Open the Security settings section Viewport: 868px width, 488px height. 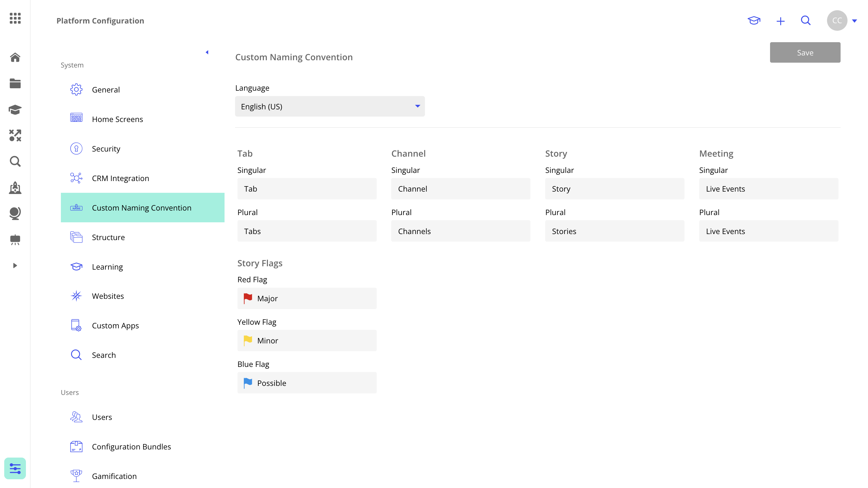tap(106, 149)
